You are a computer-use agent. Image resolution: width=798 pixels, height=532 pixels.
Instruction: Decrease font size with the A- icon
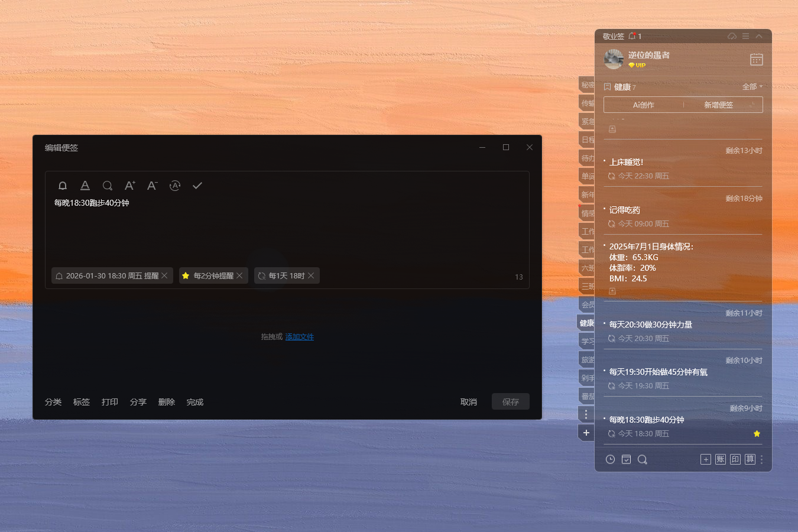(152, 185)
